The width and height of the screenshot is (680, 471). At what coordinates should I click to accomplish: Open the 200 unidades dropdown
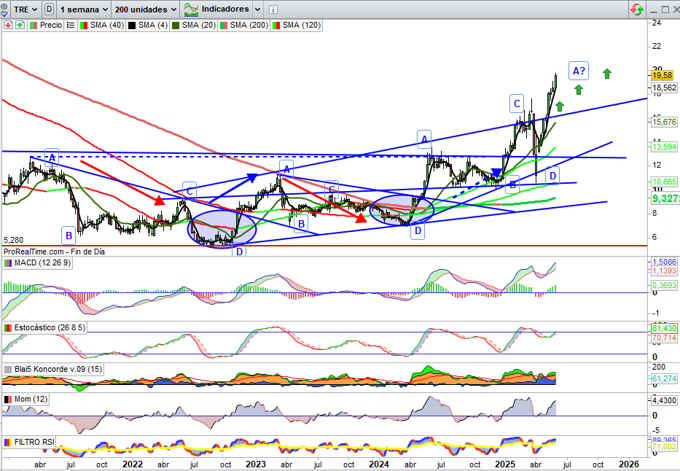146,9
